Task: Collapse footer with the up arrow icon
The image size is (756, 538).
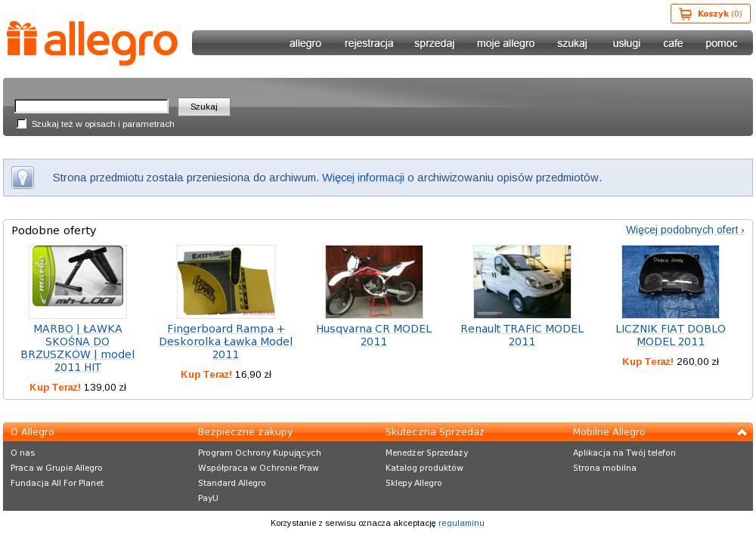Action: pyautogui.click(x=742, y=432)
